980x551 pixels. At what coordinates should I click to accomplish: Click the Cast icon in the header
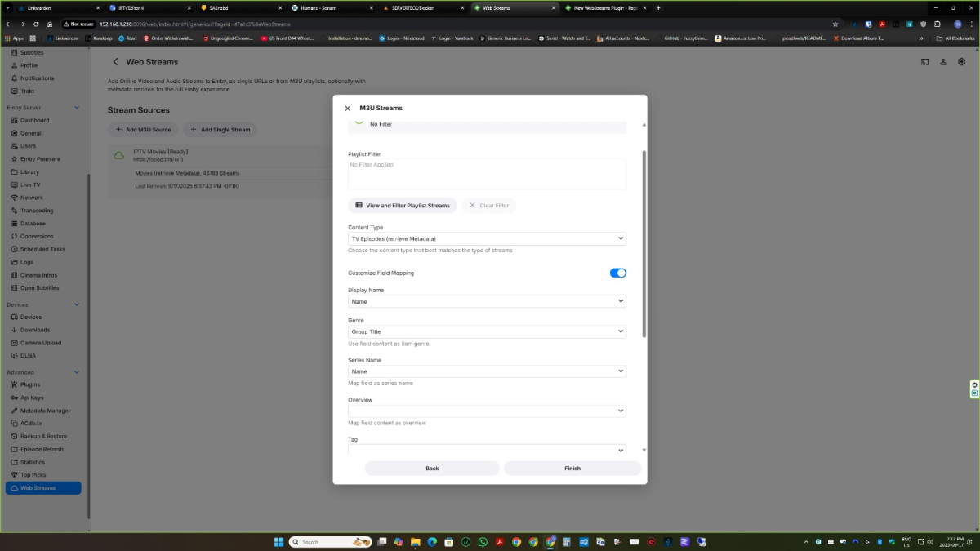point(924,61)
